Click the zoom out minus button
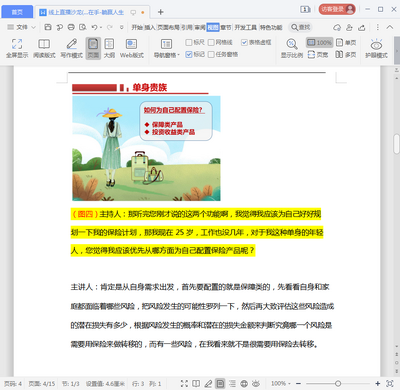This screenshot has height=390, width=400. tap(298, 384)
